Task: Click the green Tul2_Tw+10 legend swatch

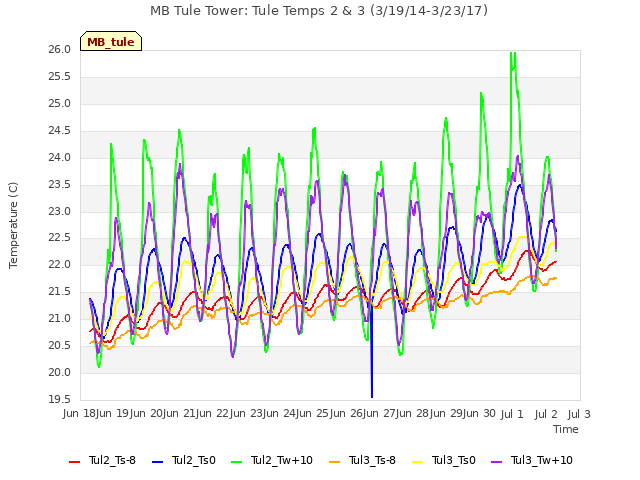Action: (x=236, y=462)
